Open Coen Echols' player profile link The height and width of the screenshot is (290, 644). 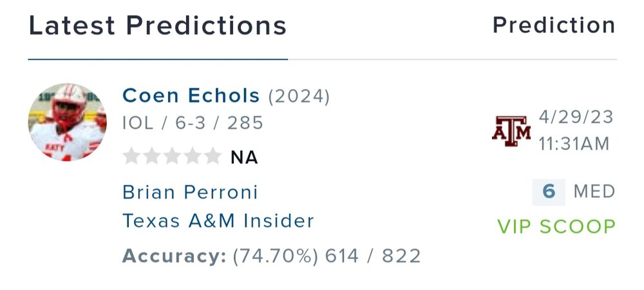click(191, 96)
